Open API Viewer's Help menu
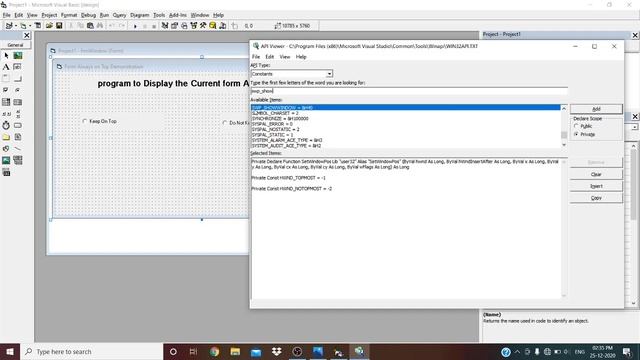640x360 pixels. [x=301, y=57]
